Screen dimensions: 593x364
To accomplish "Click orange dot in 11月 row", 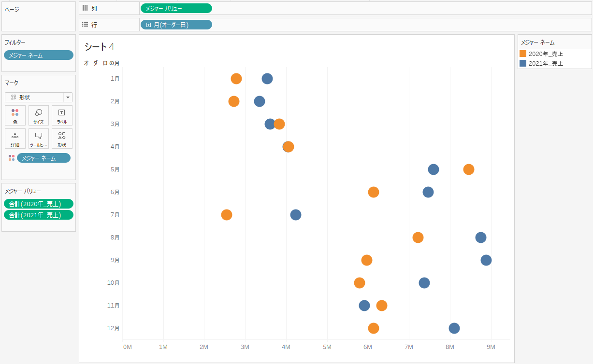I will click(382, 306).
